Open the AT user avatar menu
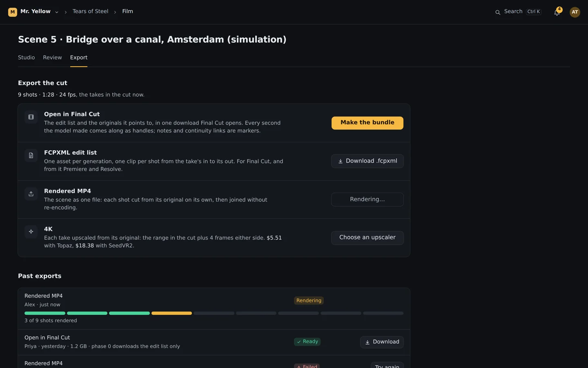The height and width of the screenshot is (368, 588). tap(575, 12)
